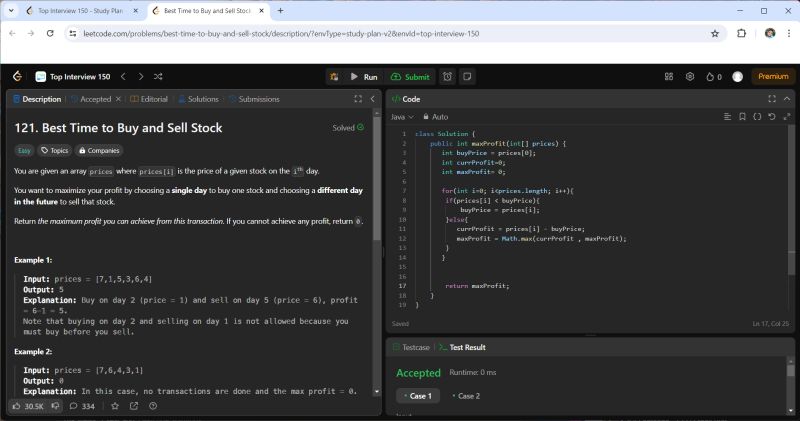This screenshot has height=421, width=800.
Task: Open the help question mark icon
Action: pyautogui.click(x=153, y=406)
